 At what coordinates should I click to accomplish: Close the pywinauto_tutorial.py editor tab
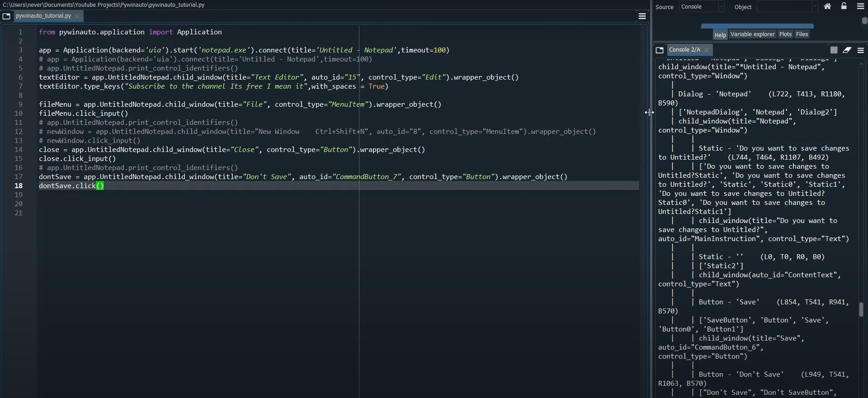77,16
